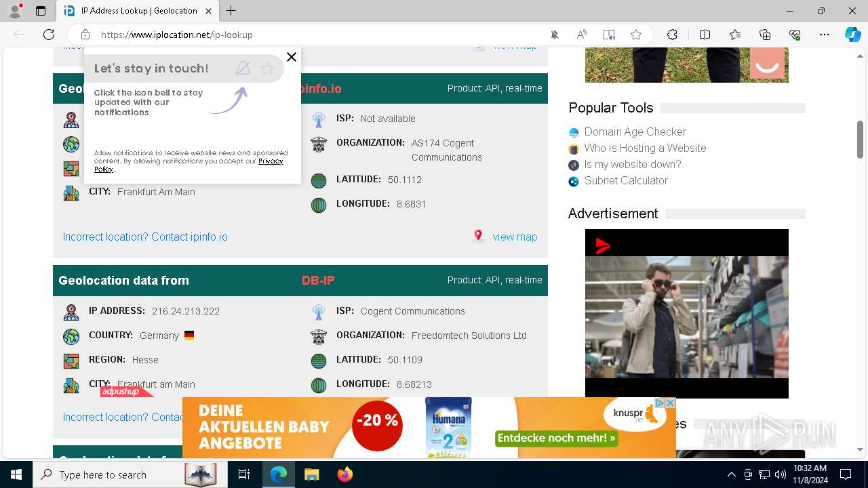The width and height of the screenshot is (868, 488).
Task: Follow Incorrect location? Contact ipinfo.io link
Action: tap(145, 237)
